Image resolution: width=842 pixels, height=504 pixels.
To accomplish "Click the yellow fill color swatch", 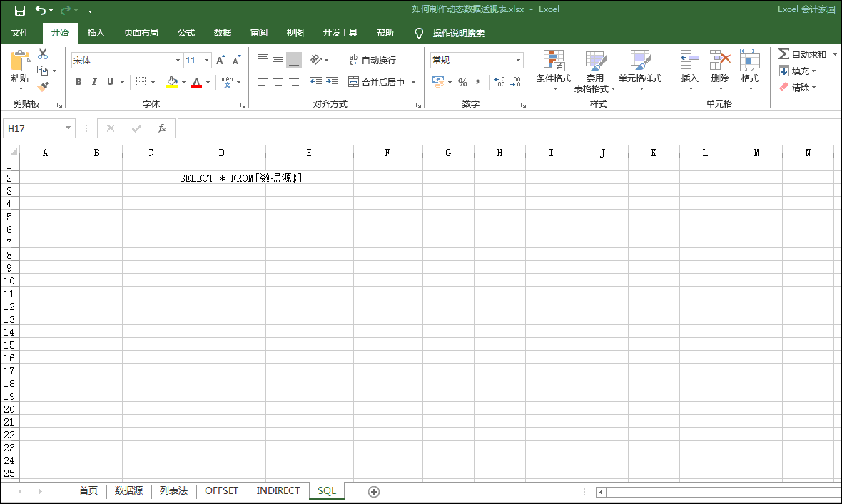I will pyautogui.click(x=172, y=83).
